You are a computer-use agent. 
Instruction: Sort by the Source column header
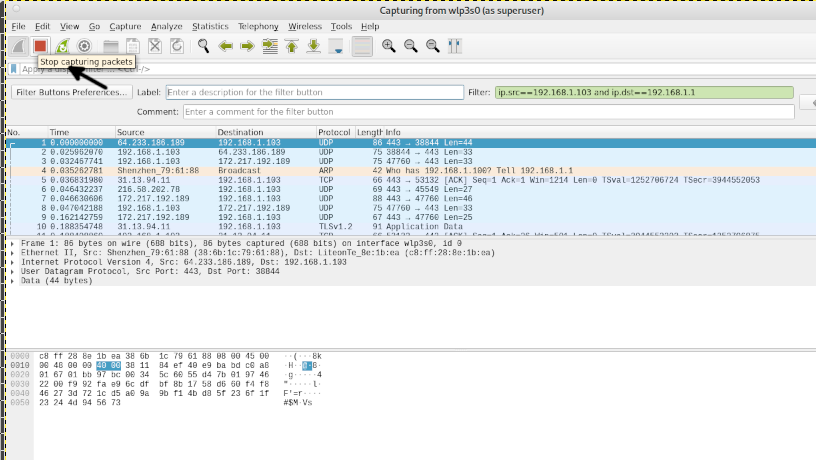(165, 132)
